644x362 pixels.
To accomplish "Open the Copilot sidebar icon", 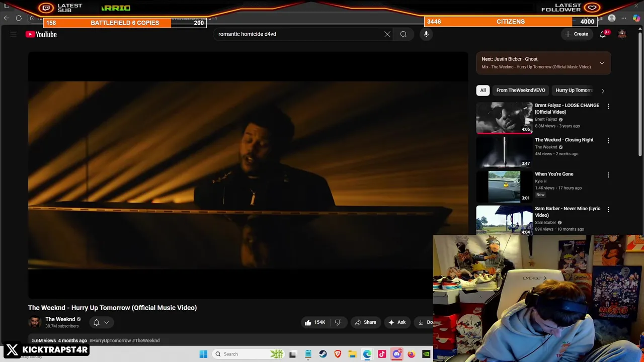I will coord(636,18).
